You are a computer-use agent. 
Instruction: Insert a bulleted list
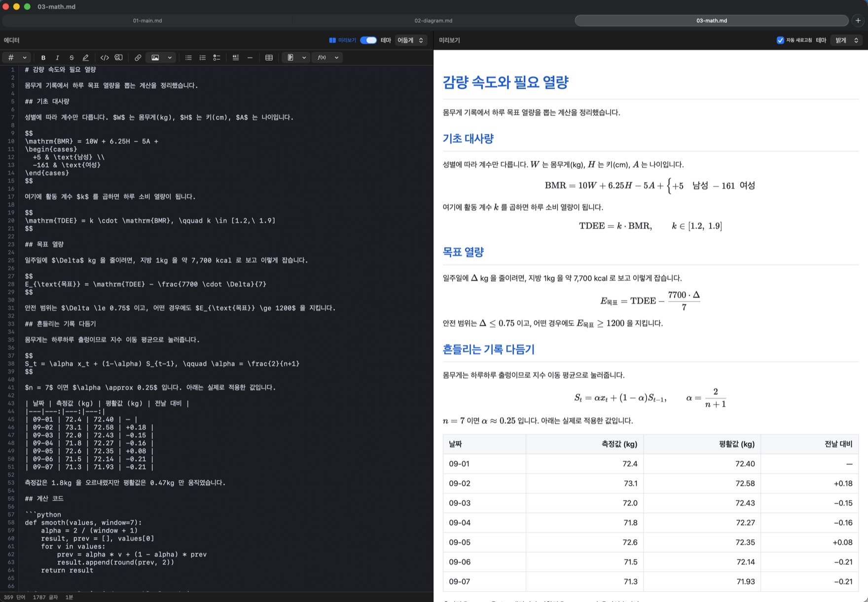(x=188, y=58)
